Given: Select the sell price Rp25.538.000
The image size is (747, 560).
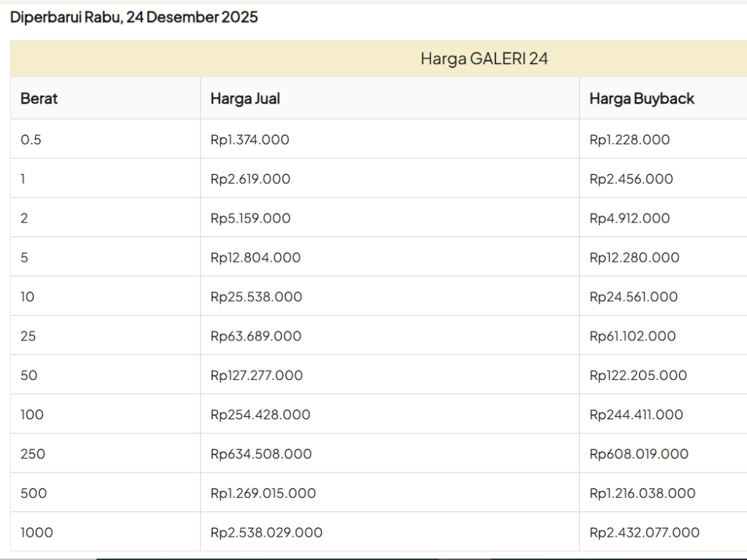Looking at the screenshot, I should tap(256, 297).
